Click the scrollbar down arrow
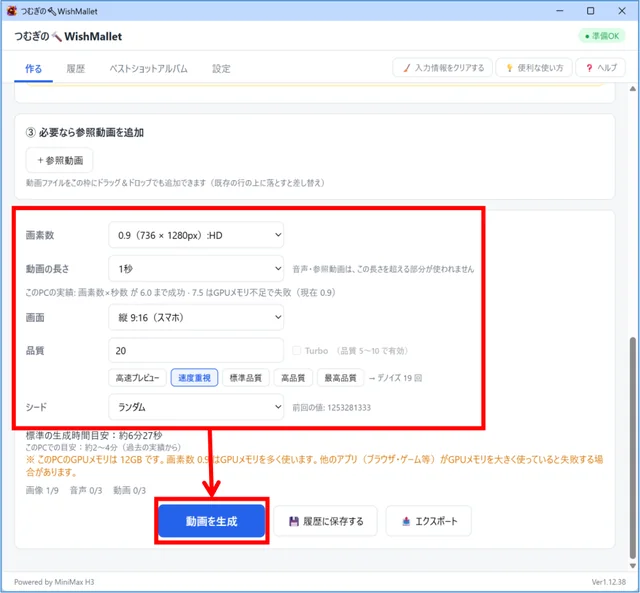The height and width of the screenshot is (593, 640). point(633,566)
